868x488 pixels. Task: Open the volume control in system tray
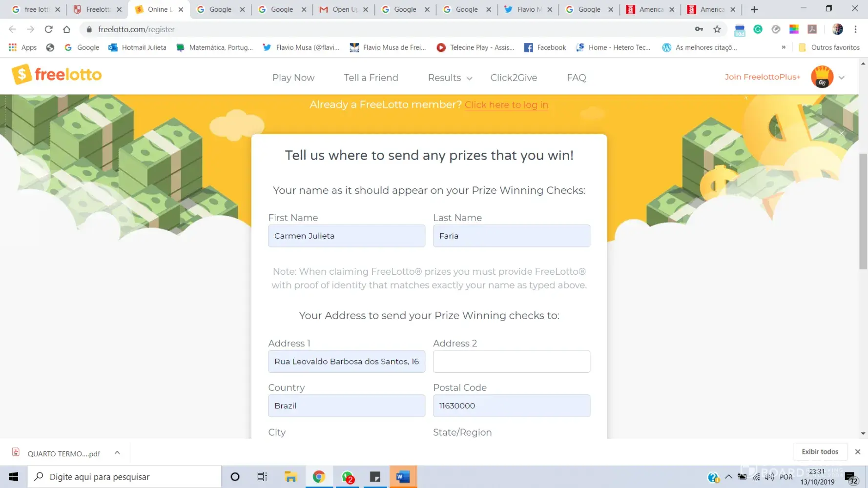[x=770, y=477]
